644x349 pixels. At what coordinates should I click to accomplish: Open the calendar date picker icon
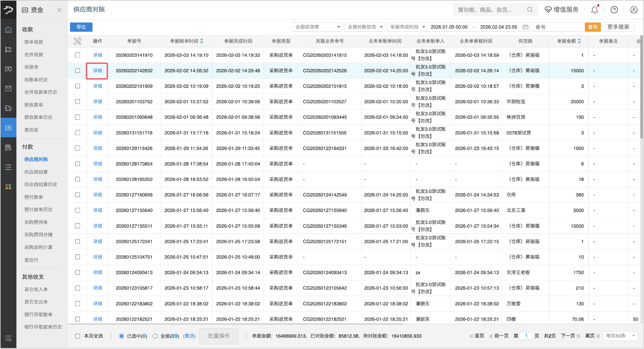click(x=525, y=27)
